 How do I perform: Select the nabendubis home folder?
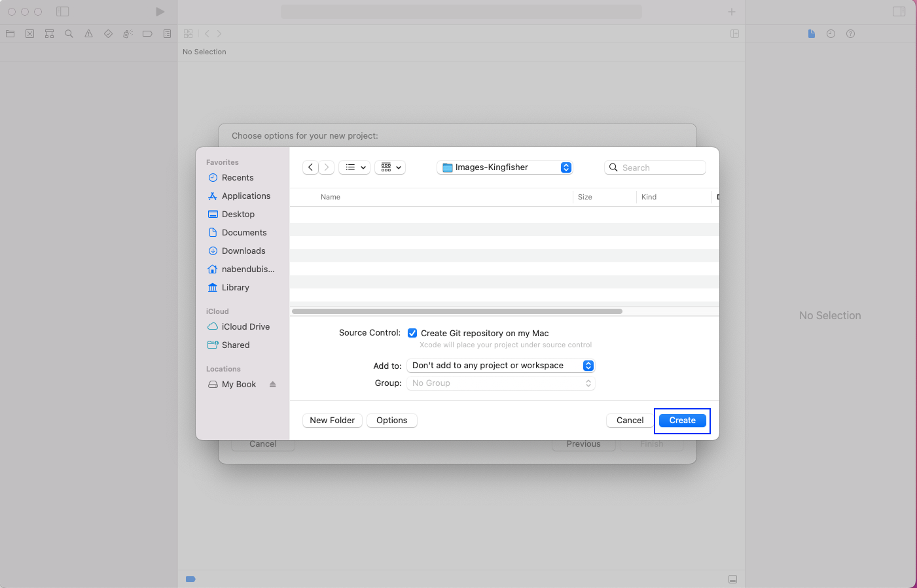point(242,269)
